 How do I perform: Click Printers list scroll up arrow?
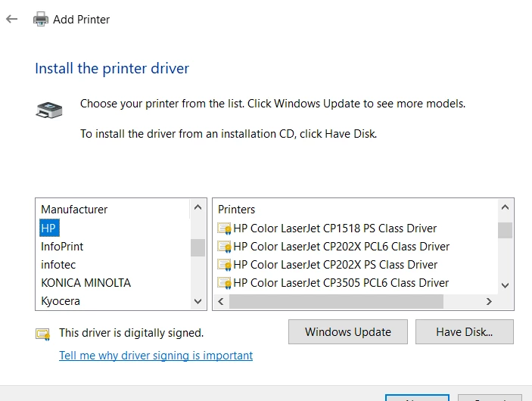pyautogui.click(x=506, y=207)
